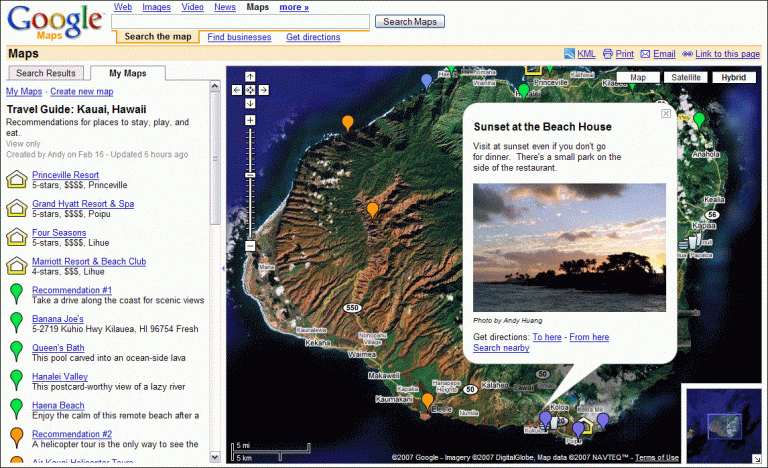Open the Get directions tab
This screenshot has height=468, width=768.
pos(313,37)
